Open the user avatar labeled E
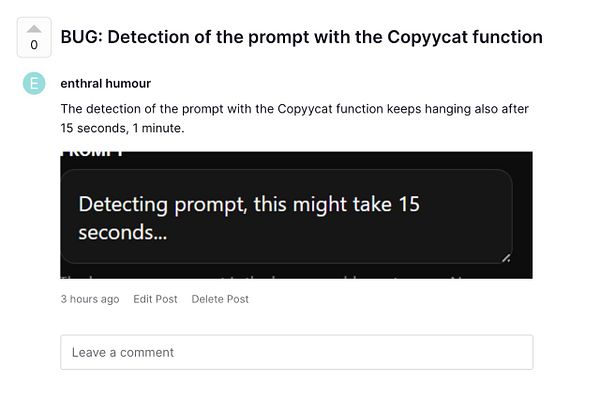Viewport: 600px width, 414px height. coord(34,83)
